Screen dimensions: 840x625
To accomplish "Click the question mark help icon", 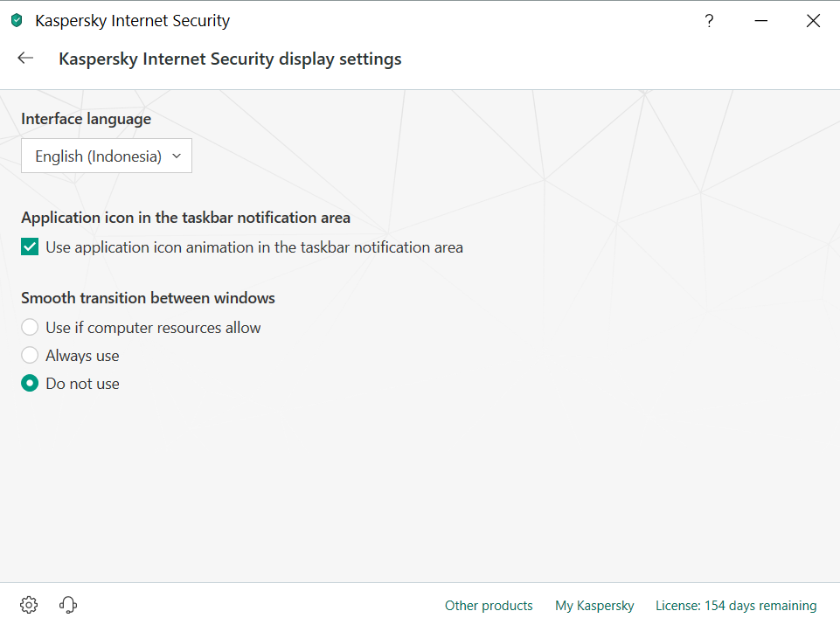I will click(x=709, y=21).
